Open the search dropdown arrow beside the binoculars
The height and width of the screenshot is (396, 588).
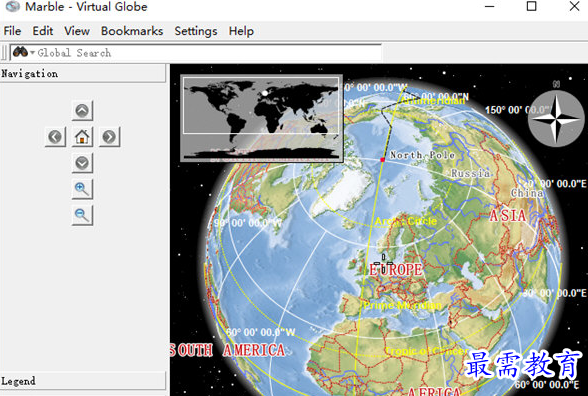[32, 53]
